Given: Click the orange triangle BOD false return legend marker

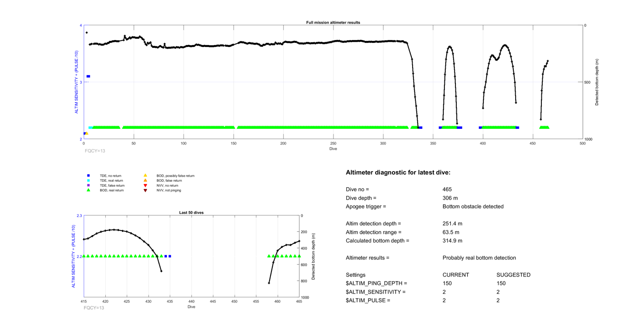Looking at the screenshot, I should 145,180.
